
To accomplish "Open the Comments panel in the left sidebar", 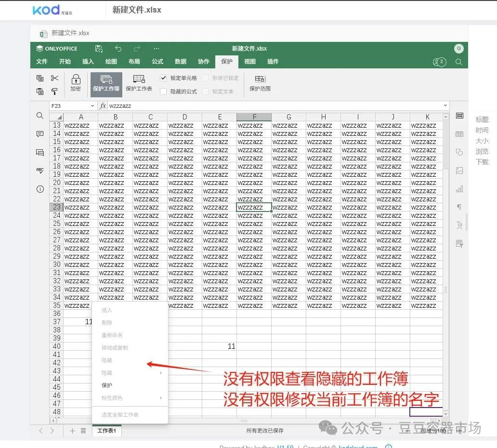I will (40, 134).
